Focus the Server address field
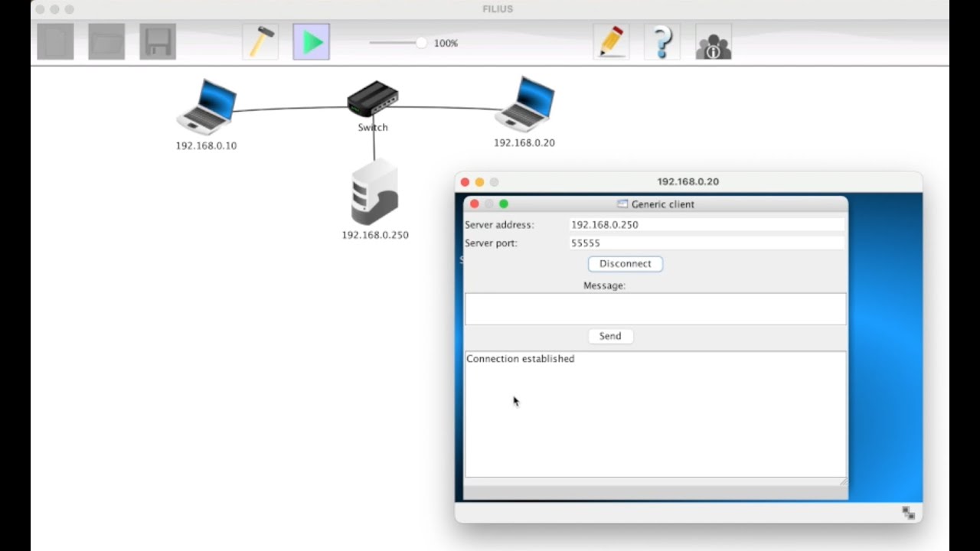 click(x=707, y=225)
